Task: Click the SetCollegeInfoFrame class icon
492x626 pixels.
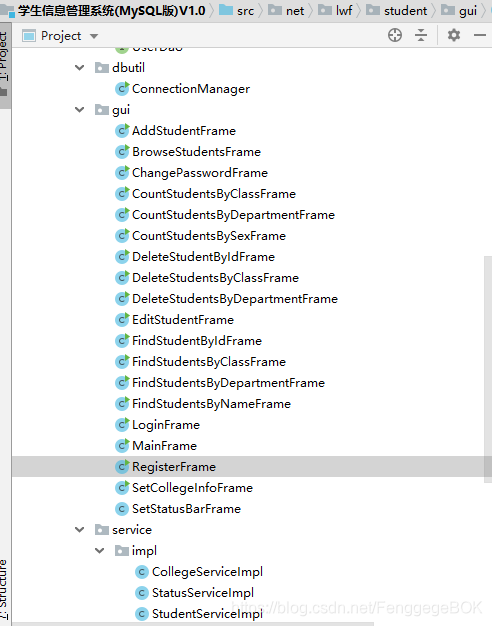Action: tap(122, 488)
